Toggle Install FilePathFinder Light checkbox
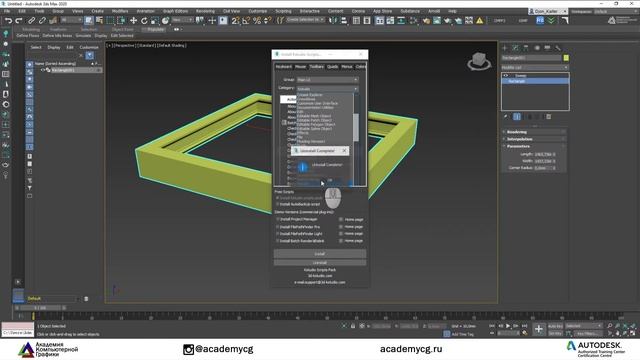 (278, 233)
